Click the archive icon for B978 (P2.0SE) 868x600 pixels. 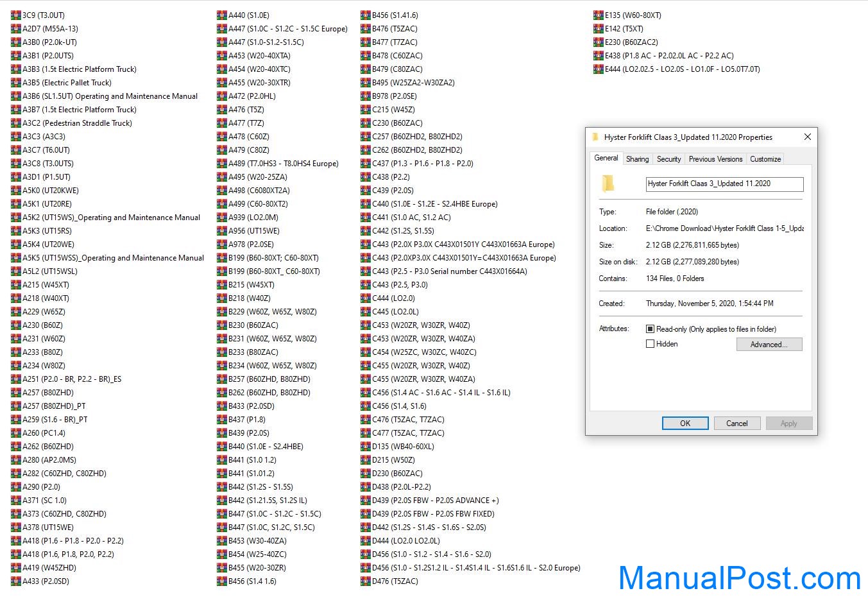366,96
